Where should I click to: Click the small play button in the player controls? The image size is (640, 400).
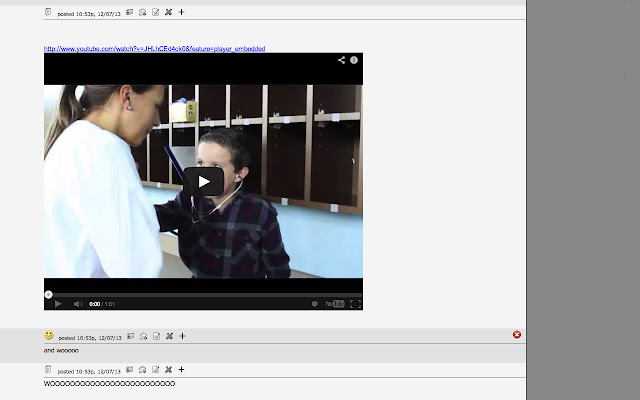click(58, 304)
